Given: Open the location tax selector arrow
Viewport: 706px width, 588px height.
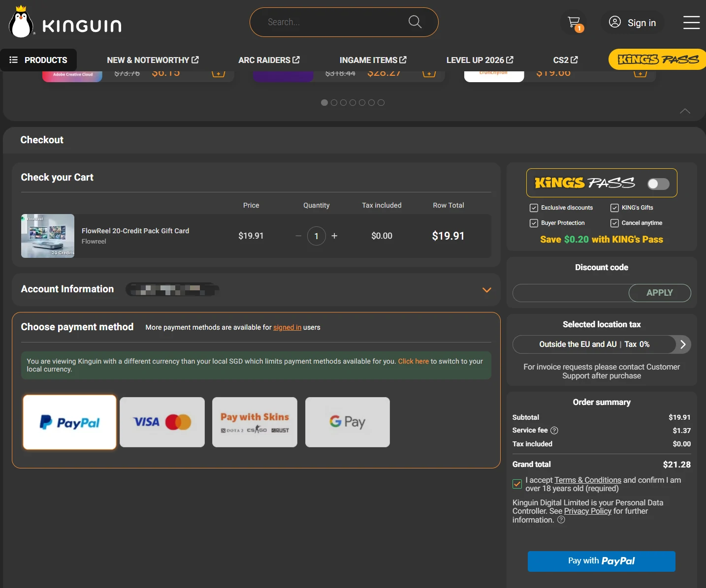Looking at the screenshot, I should pos(683,344).
